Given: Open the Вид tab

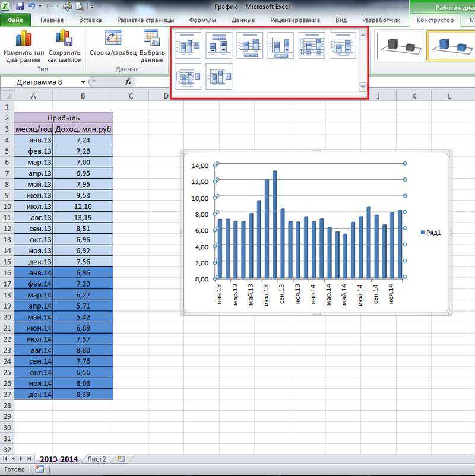Looking at the screenshot, I should [x=341, y=20].
